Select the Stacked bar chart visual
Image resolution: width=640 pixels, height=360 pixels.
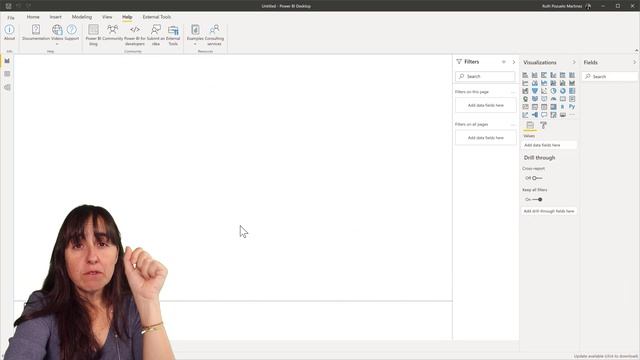[525, 75]
